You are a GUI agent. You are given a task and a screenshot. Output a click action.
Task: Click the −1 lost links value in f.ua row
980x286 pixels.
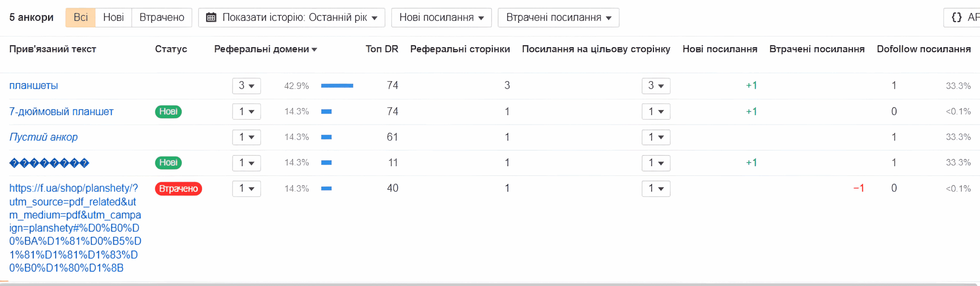coord(859,188)
